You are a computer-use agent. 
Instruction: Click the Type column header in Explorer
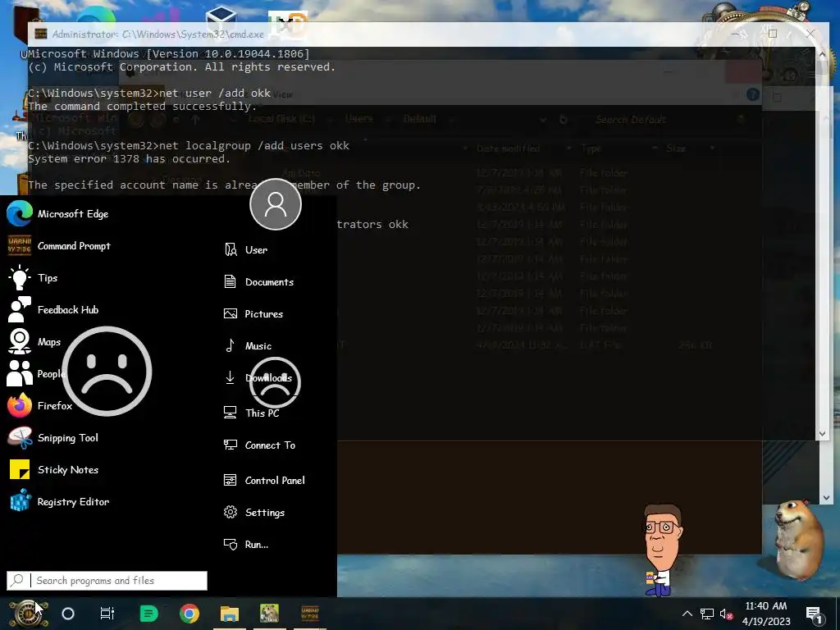[x=591, y=148]
